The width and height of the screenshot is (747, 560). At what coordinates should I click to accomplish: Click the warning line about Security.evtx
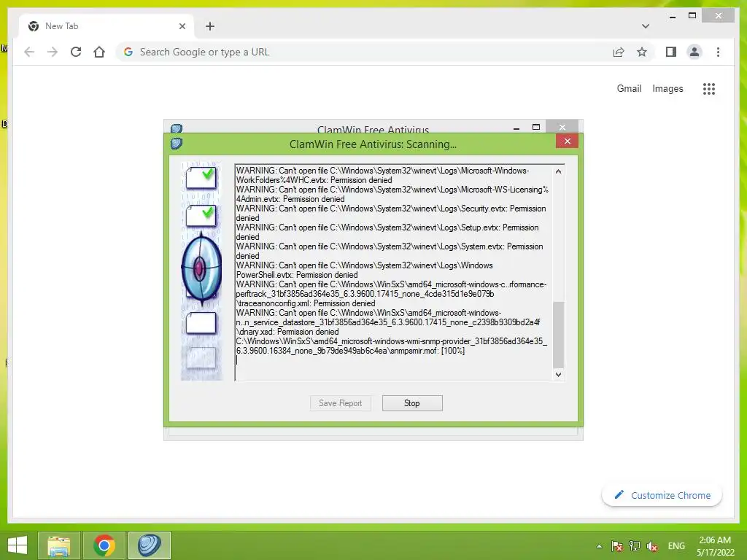point(391,213)
